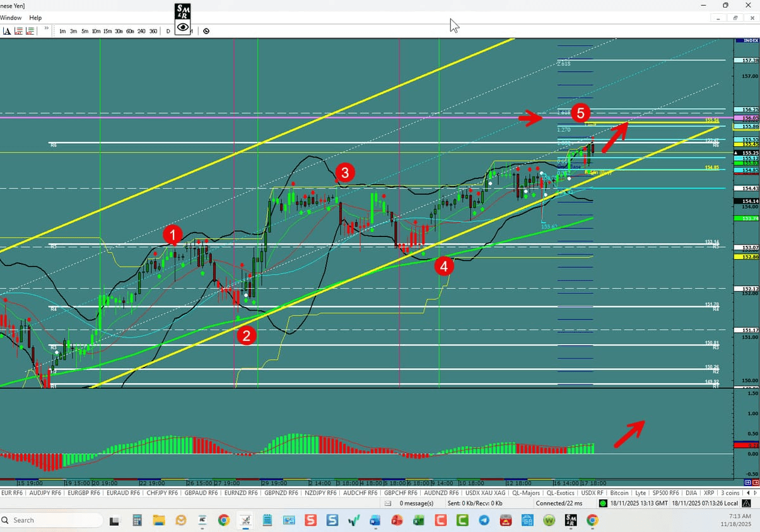Select the Bitcoin symbol tab

[x=619, y=492]
